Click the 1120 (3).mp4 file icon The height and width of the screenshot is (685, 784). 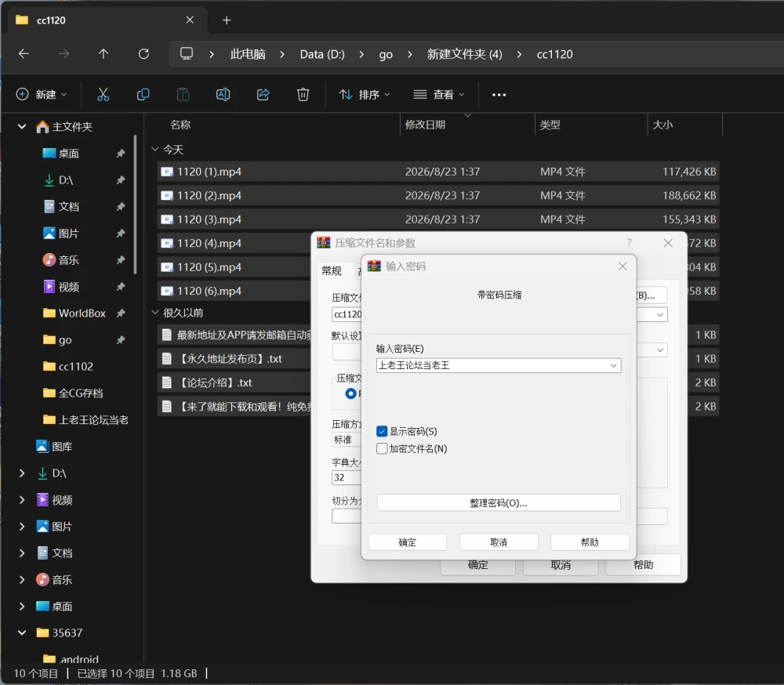tap(167, 219)
